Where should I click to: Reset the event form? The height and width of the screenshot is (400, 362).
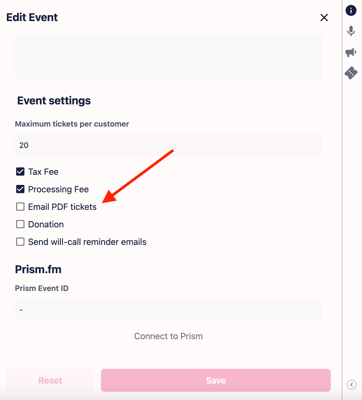50,380
